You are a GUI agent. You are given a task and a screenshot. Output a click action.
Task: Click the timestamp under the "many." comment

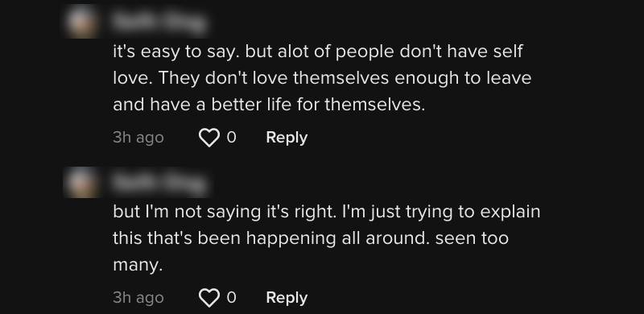(138, 298)
